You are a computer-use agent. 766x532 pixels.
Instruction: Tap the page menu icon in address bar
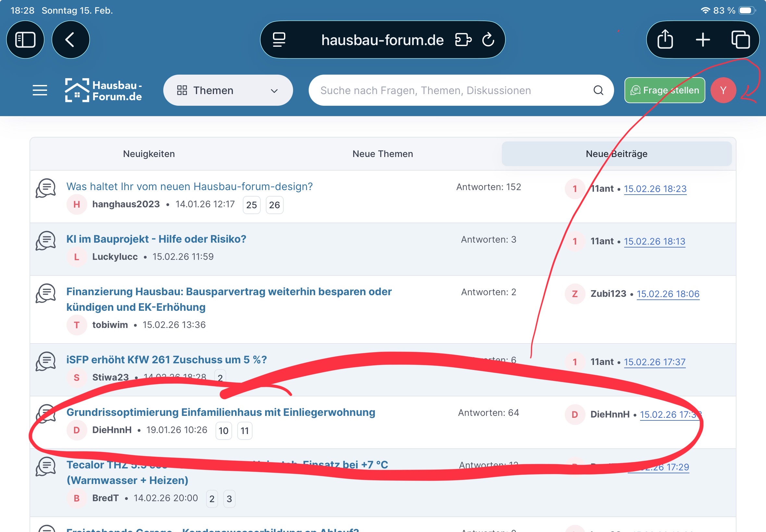(279, 40)
